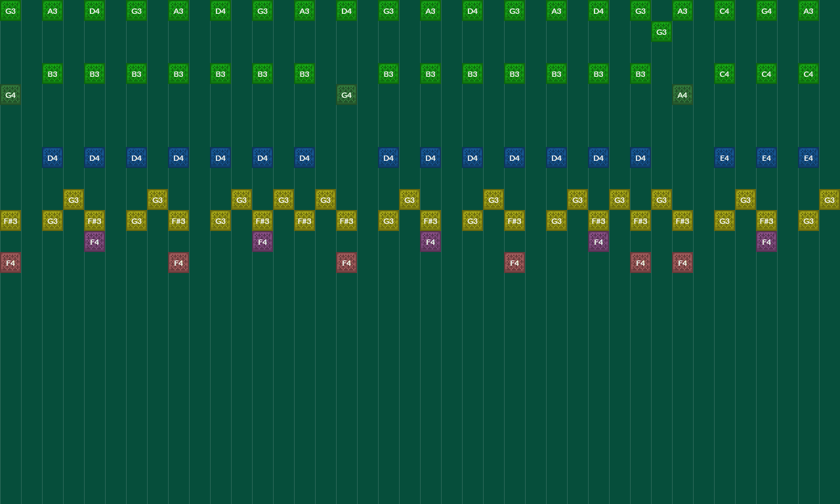Select green C4 note beneath the top-row C4

pos(724,74)
